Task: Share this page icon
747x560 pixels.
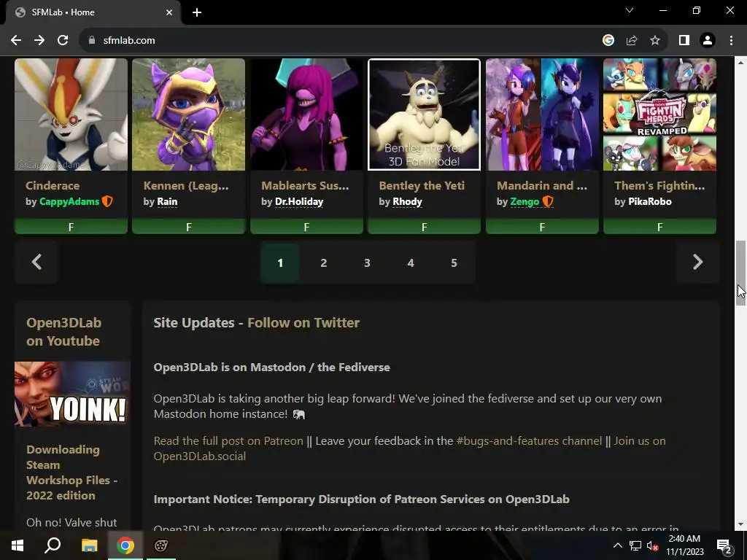Action: tap(632, 41)
